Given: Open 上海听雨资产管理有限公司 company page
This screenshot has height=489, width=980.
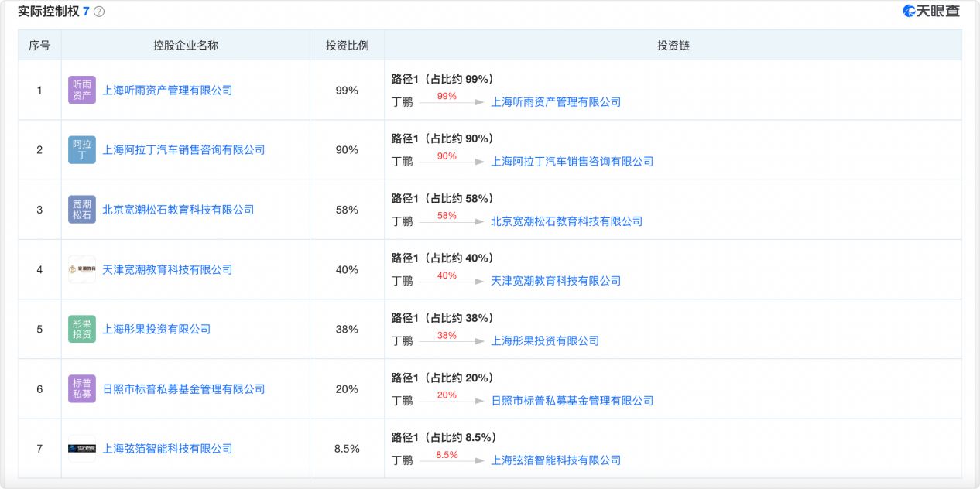Looking at the screenshot, I should (170, 90).
